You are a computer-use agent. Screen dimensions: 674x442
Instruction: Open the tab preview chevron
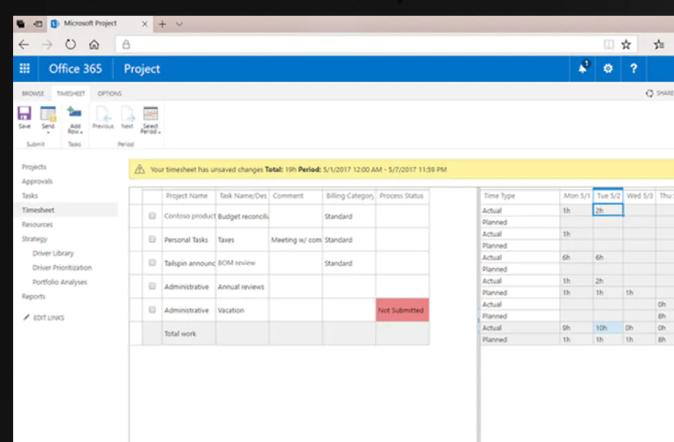click(179, 24)
